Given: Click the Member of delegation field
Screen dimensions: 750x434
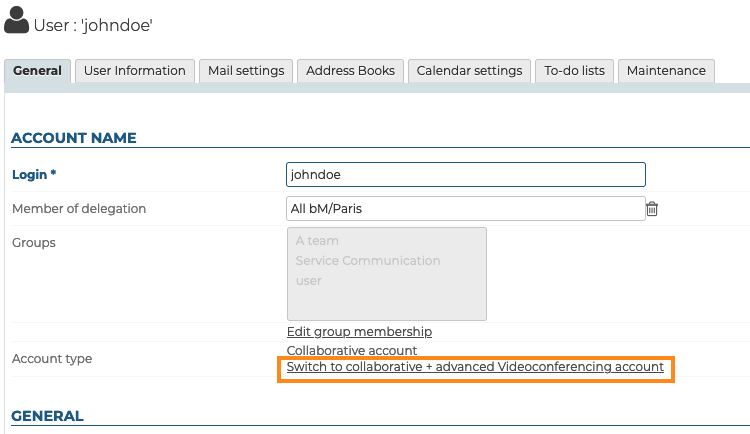Looking at the screenshot, I should click(465, 208).
